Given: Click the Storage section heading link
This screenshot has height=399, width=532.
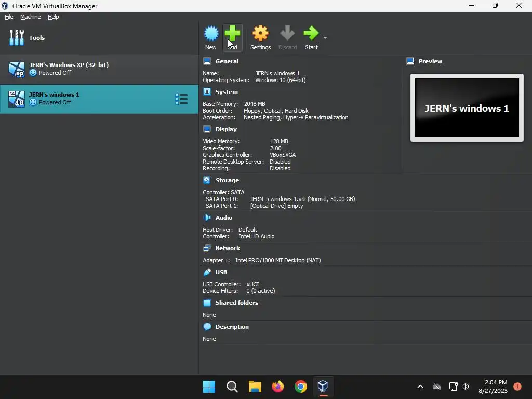Looking at the screenshot, I should click(x=227, y=180).
